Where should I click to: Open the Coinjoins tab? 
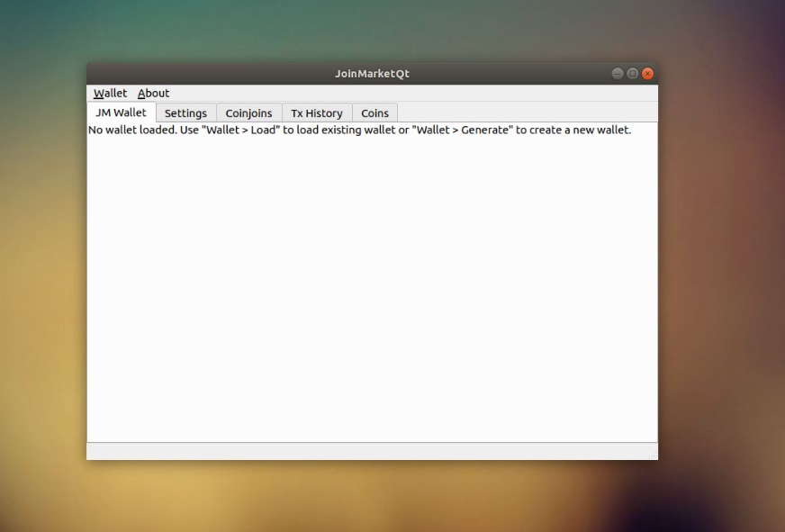pos(248,113)
